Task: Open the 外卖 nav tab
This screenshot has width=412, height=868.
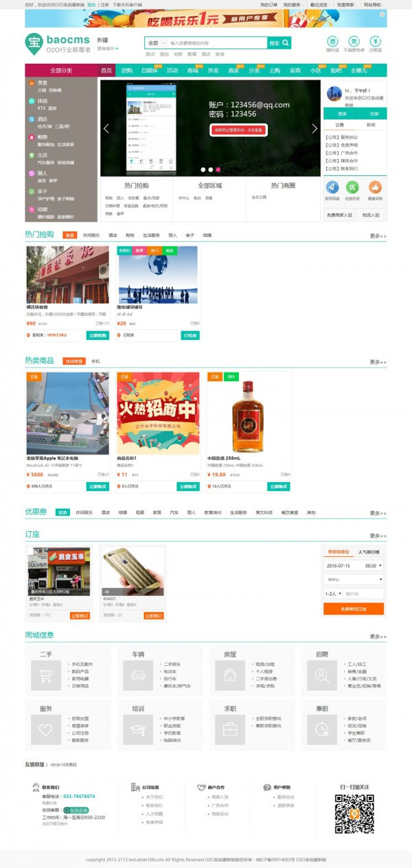Action: pos(213,70)
